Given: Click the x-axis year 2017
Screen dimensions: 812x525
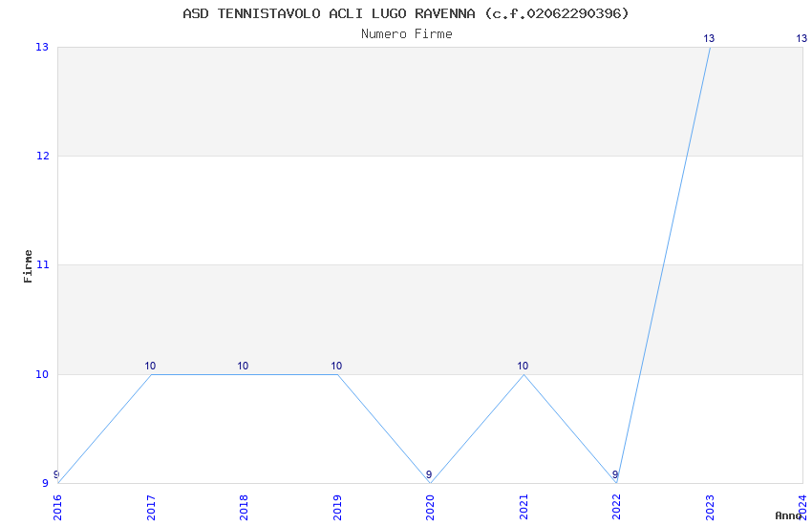Looking at the screenshot, I should point(151,508).
